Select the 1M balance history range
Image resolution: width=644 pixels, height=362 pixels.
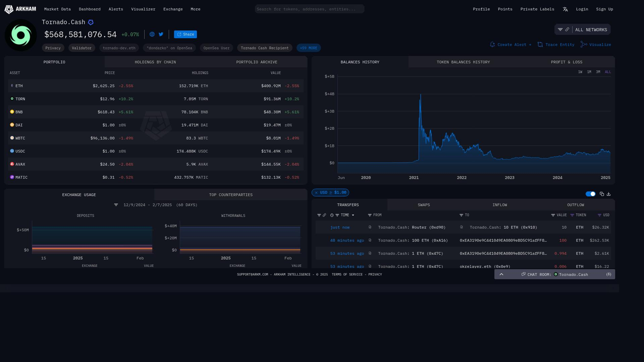point(589,72)
